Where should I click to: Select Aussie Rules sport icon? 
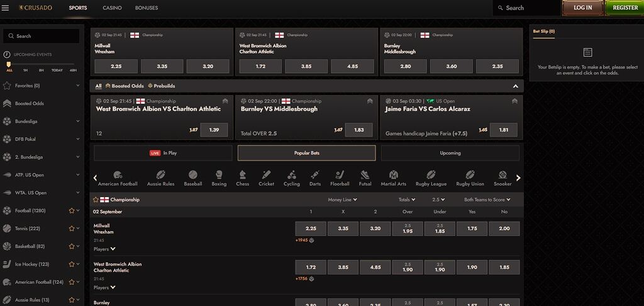tap(160, 179)
